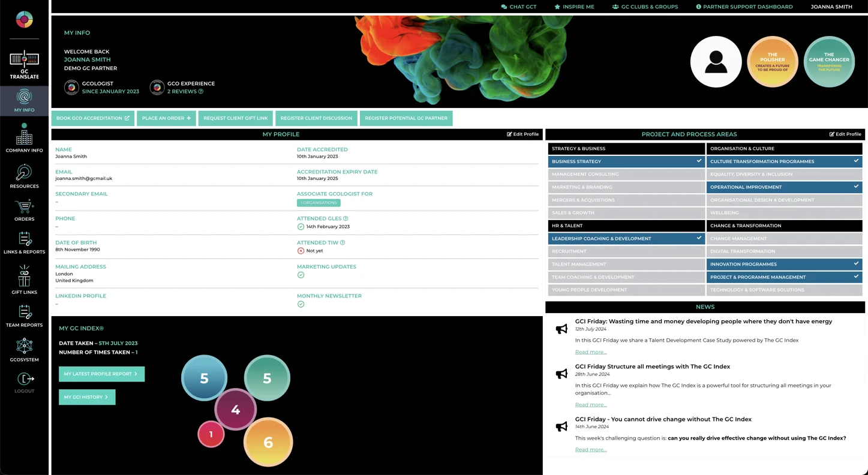Click Request Client Gift Link button
Viewport: 868px width, 475px height.
click(x=236, y=118)
